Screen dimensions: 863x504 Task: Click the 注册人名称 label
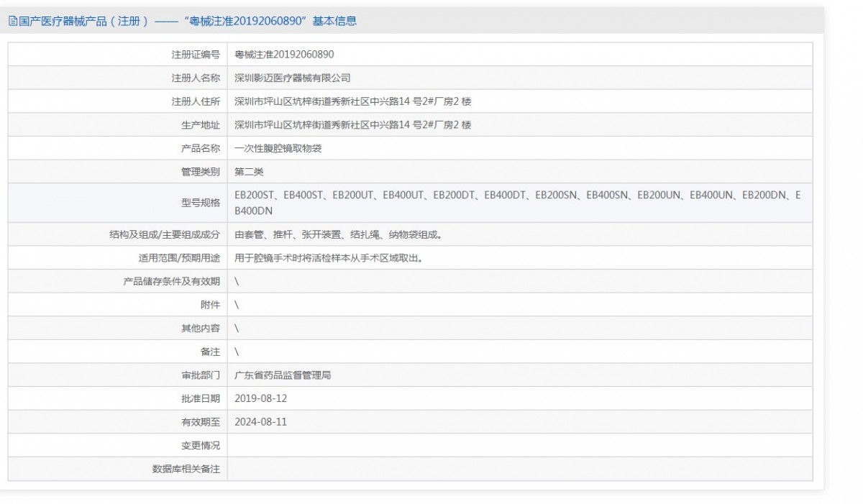pos(196,78)
